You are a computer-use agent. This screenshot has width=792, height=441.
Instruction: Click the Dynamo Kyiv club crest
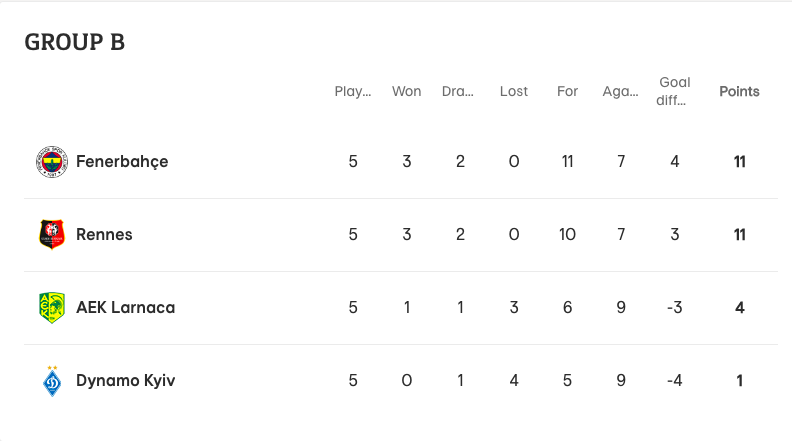51,381
